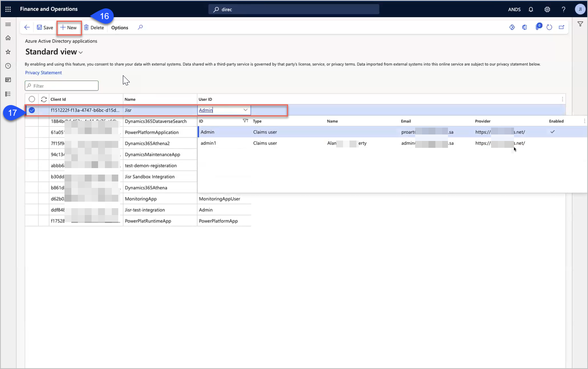Open the User ID Admin dropdown arrow

[x=245, y=110]
